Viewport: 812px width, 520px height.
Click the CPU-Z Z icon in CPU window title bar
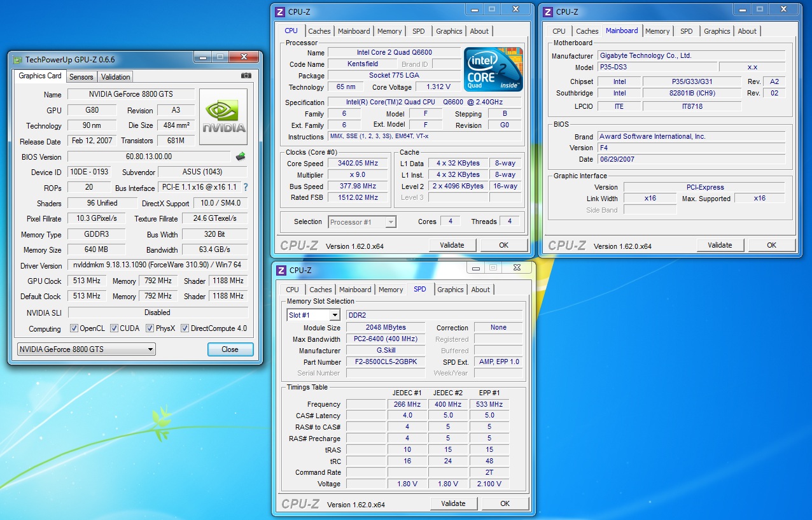pyautogui.click(x=280, y=11)
